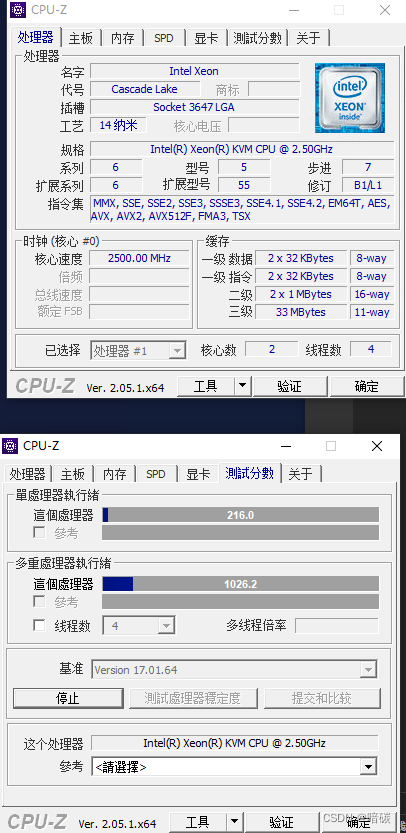Open the 主板 tab in upper CPU-Z window

tap(81, 38)
